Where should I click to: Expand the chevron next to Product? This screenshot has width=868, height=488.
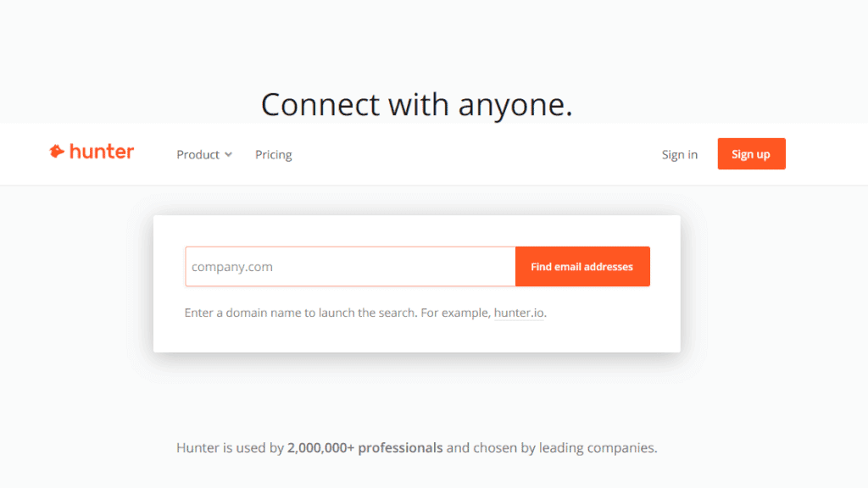tap(229, 155)
